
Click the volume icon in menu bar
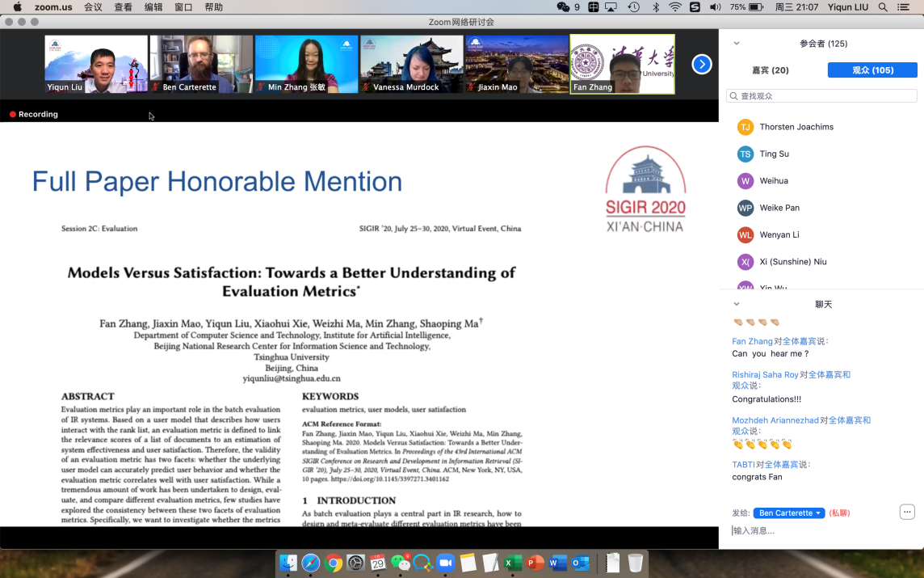pos(715,7)
